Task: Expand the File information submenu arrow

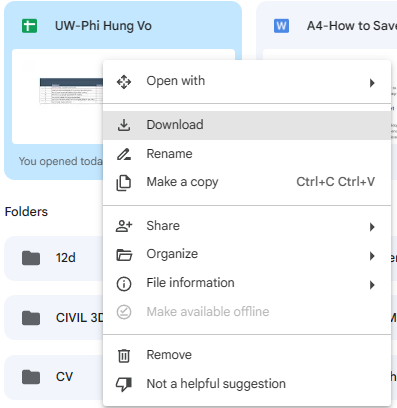Action: (372, 285)
